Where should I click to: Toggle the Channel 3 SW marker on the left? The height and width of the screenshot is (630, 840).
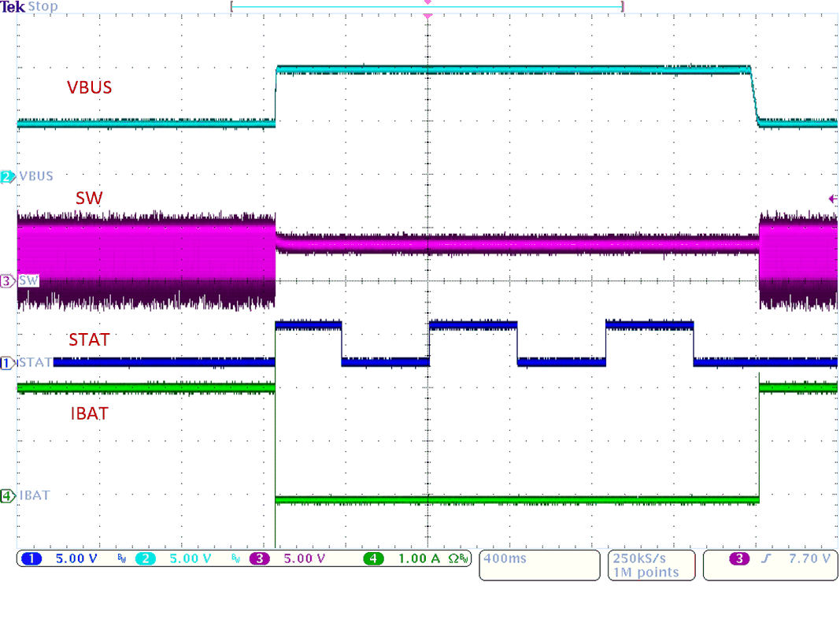pos(6,280)
